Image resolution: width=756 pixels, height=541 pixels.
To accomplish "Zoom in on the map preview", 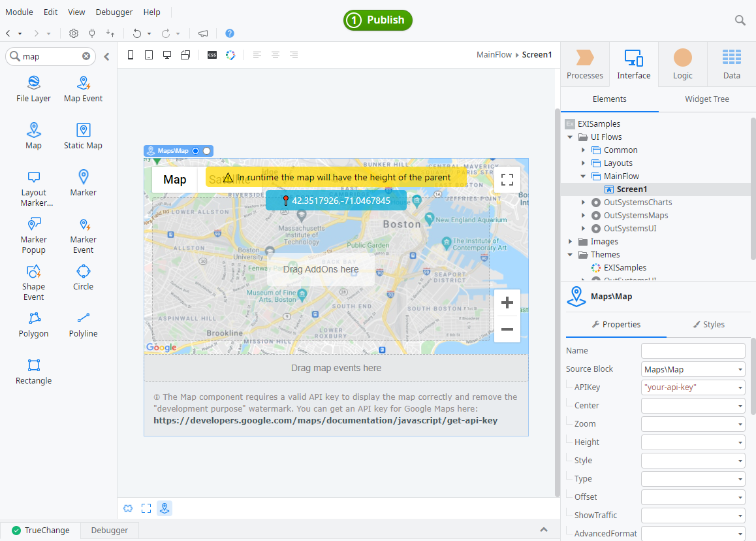I will click(x=507, y=303).
